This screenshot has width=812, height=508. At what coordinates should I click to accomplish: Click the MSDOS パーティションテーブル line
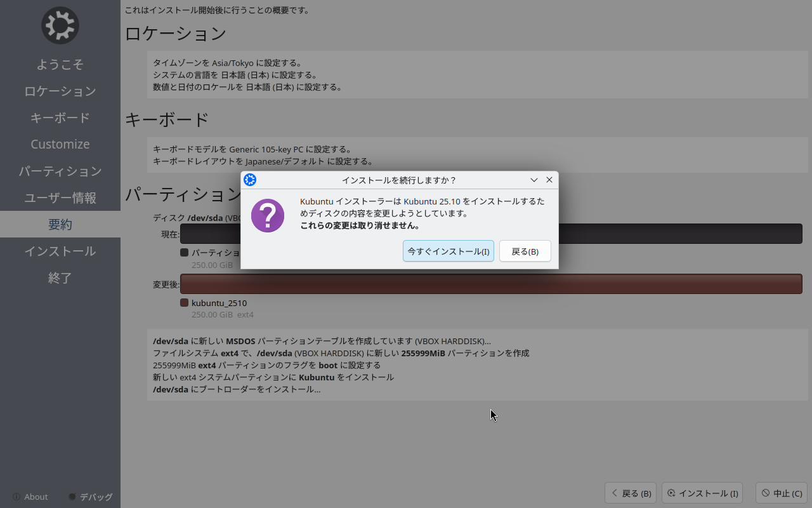pos(322,341)
